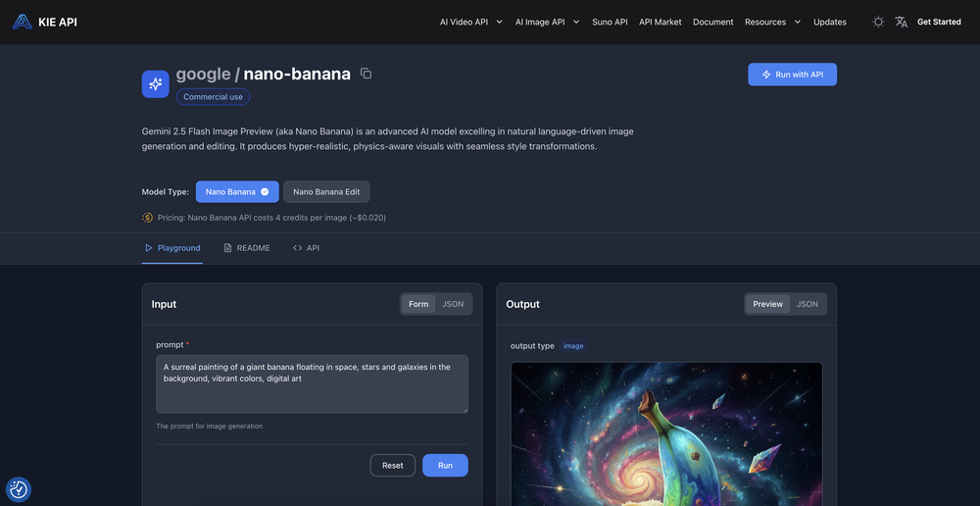Open the language translation selector icon

click(x=901, y=22)
